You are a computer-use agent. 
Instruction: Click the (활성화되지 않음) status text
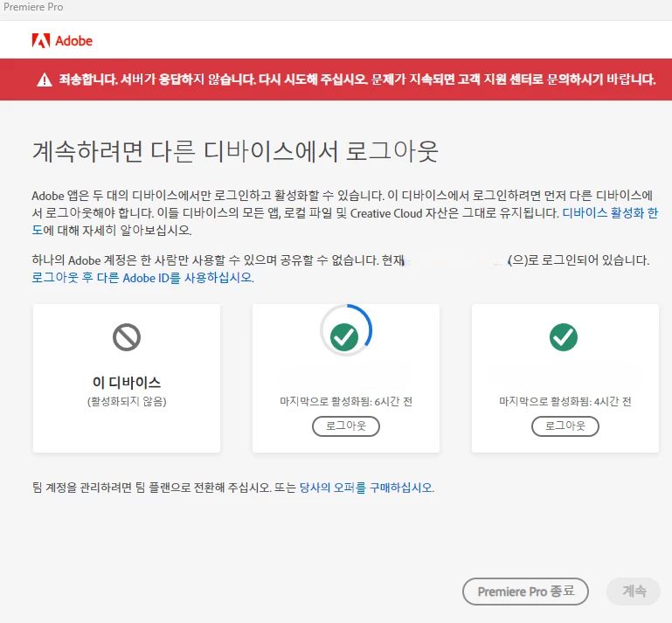(127, 401)
